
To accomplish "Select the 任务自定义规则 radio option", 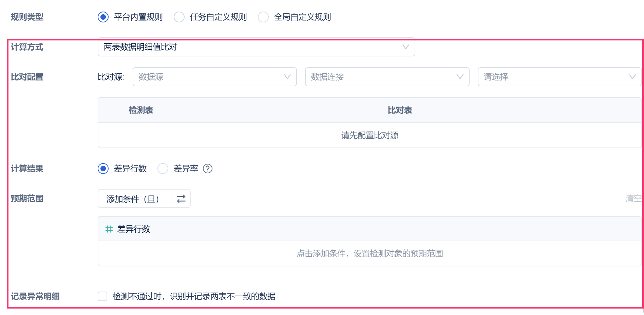I will pyautogui.click(x=179, y=17).
